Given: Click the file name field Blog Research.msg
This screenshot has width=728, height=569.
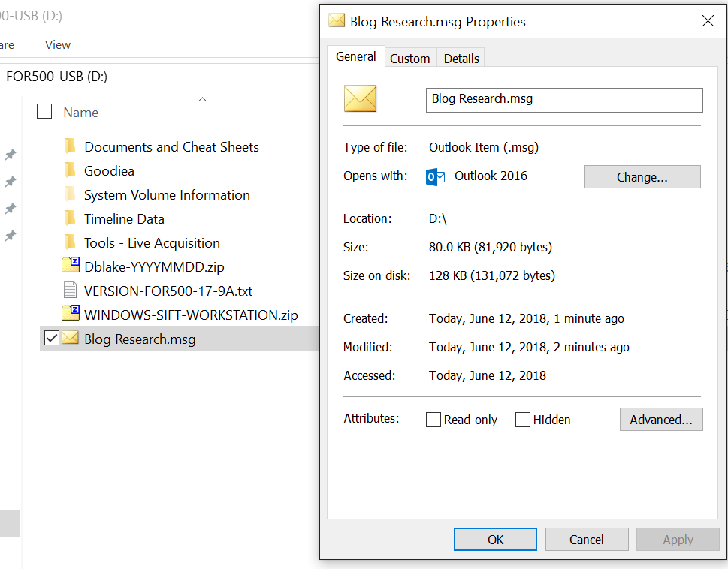Looking at the screenshot, I should pos(564,100).
